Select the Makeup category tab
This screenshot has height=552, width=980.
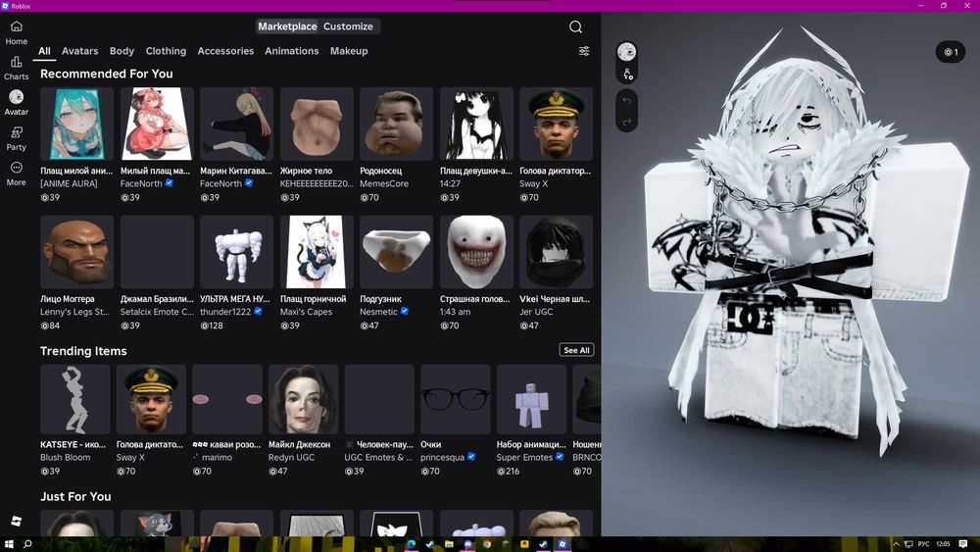point(349,51)
